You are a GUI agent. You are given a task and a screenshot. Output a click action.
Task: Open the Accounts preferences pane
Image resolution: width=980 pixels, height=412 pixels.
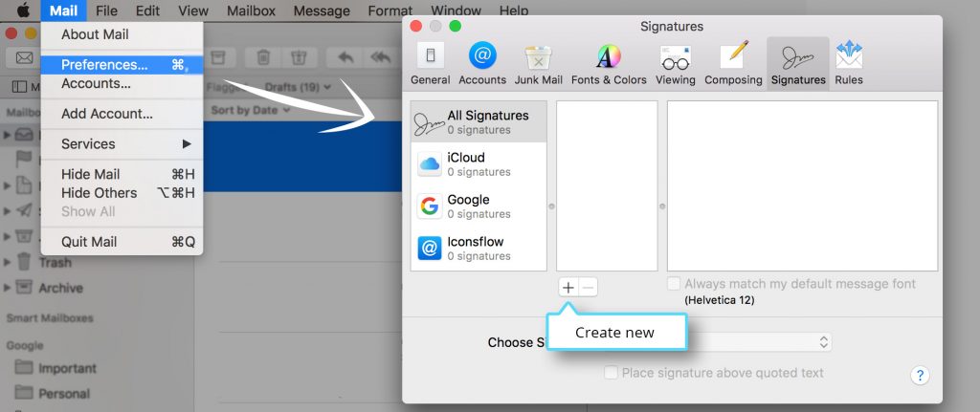(482, 64)
